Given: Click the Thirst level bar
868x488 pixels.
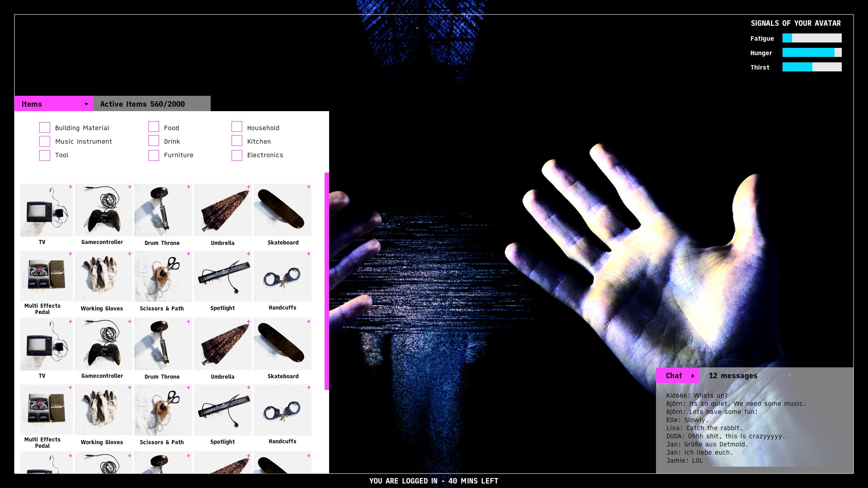Looking at the screenshot, I should (x=812, y=67).
